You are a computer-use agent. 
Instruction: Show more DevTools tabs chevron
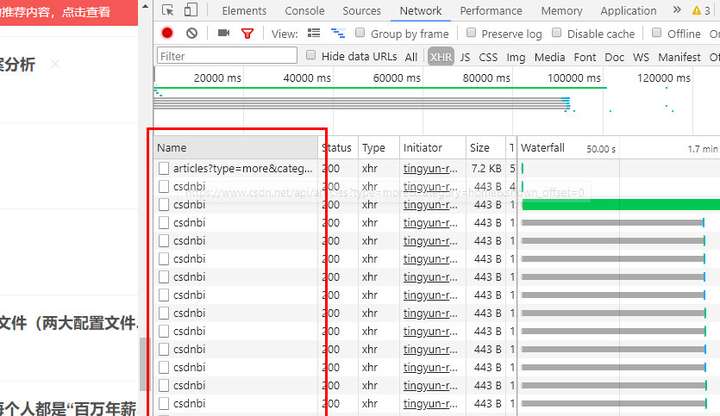tap(677, 10)
